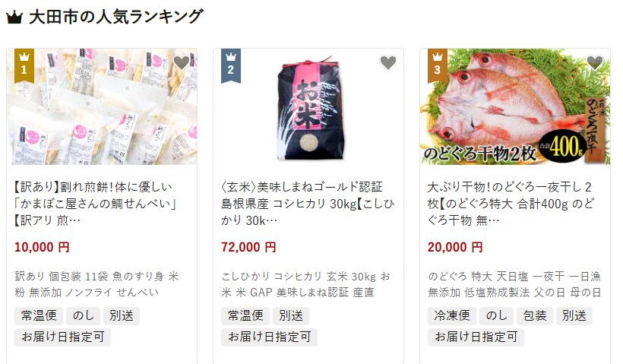Click the blue rank 2 crown badge
623x364 pixels.
(231, 65)
